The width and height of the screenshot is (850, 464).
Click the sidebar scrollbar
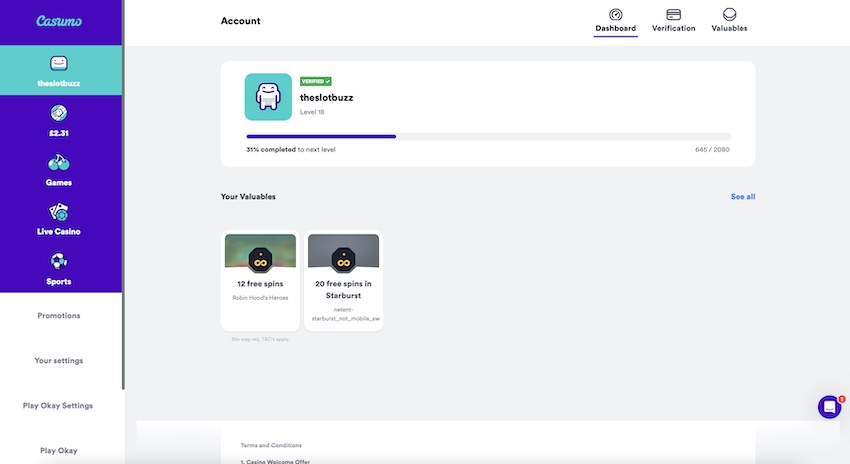[123, 195]
